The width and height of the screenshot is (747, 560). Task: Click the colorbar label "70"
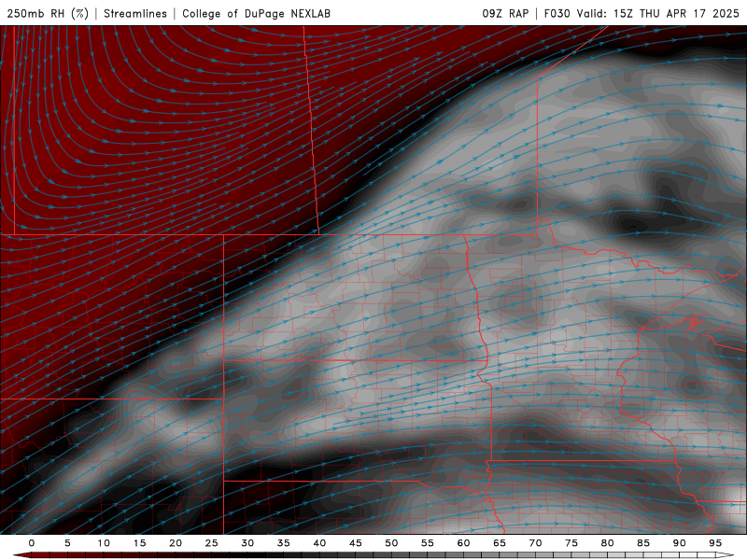point(535,543)
